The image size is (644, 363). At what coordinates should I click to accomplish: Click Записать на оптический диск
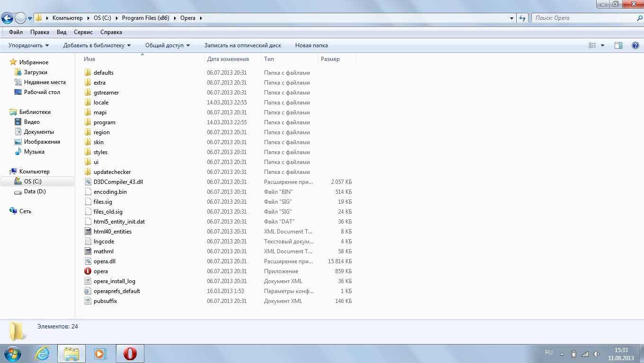point(242,45)
